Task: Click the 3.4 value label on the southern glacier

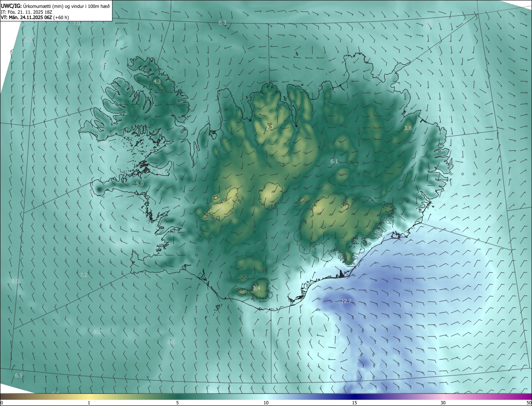Action: [x=256, y=288]
